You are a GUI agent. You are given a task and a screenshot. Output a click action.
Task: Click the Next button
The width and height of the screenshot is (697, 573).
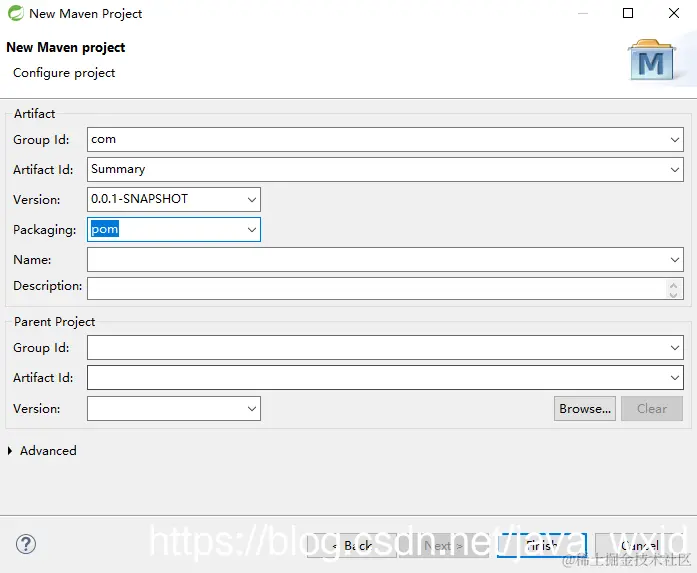pyautogui.click(x=444, y=545)
